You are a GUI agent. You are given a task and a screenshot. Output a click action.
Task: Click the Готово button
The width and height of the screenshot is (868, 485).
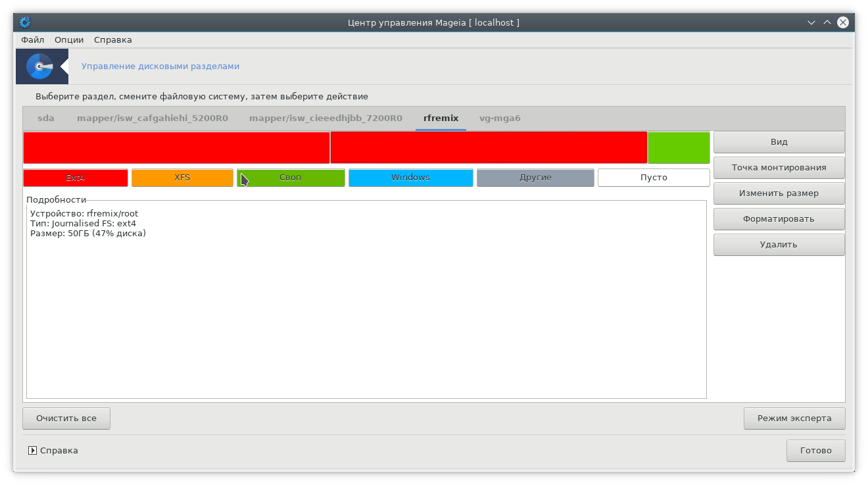tap(816, 451)
